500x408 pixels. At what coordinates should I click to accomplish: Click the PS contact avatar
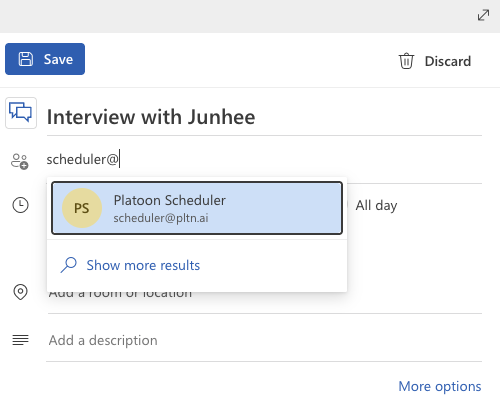(82, 208)
